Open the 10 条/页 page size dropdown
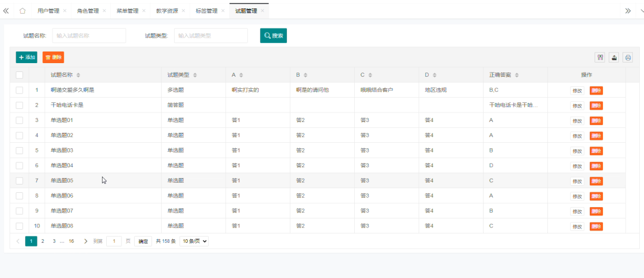This screenshot has width=644, height=278. tap(194, 241)
